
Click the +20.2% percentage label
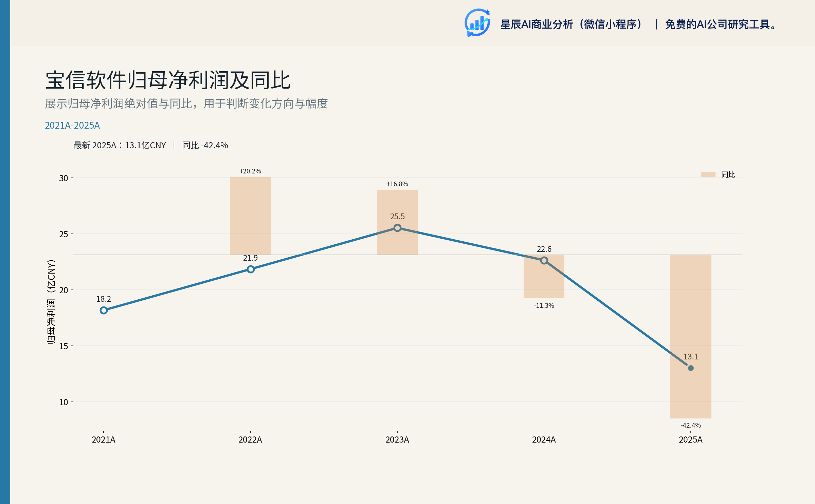[x=250, y=171]
